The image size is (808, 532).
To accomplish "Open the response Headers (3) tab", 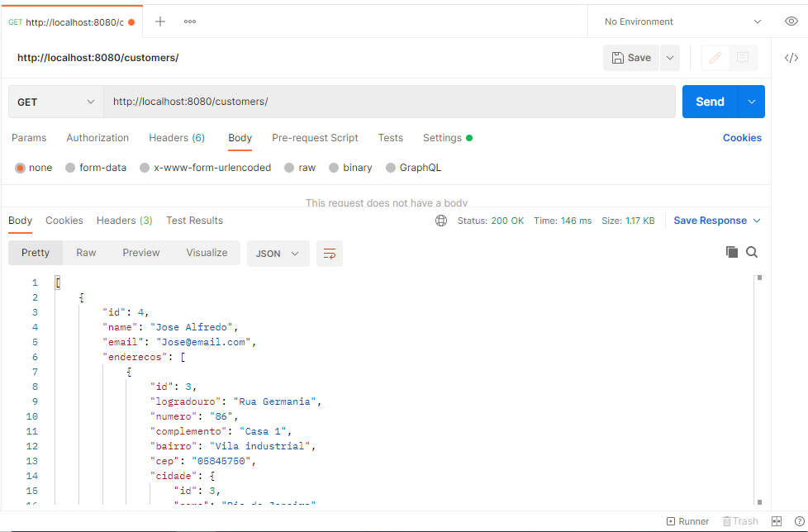I will pos(124,221).
